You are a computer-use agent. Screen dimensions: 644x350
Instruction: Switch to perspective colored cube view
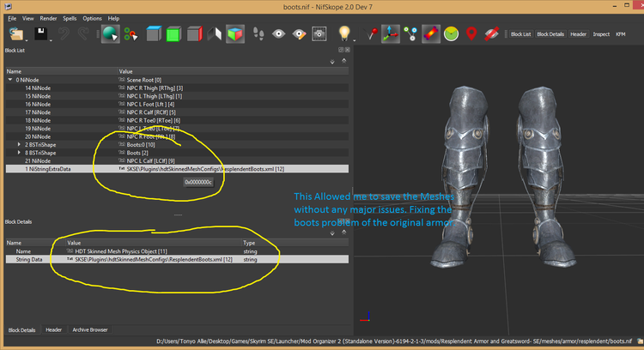[235, 33]
